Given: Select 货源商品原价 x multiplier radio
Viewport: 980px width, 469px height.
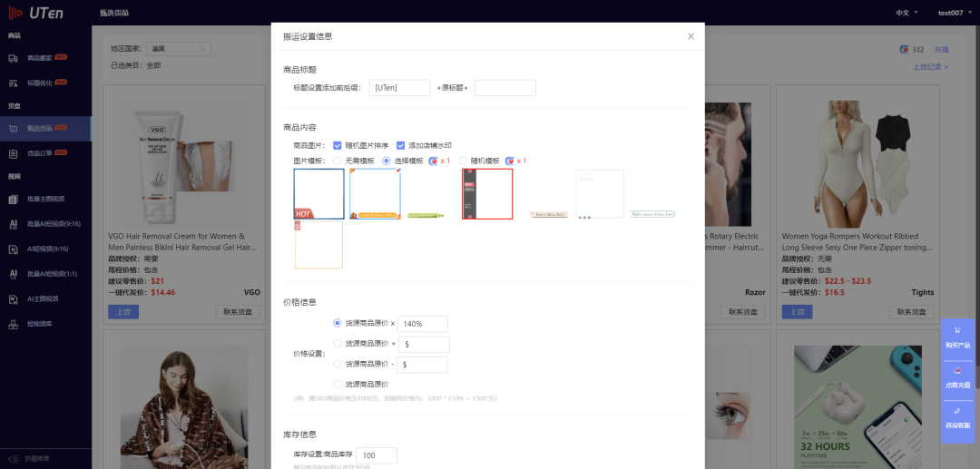Looking at the screenshot, I should [338, 324].
